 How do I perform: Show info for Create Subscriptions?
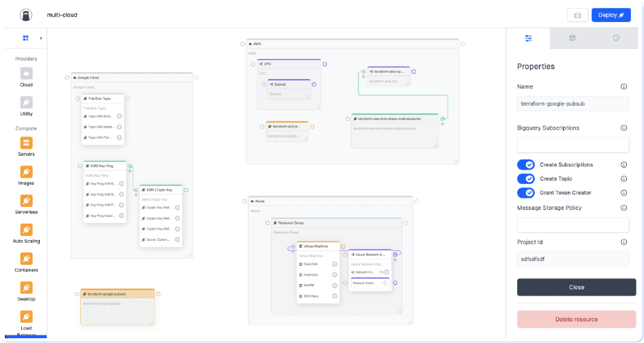[624, 165]
